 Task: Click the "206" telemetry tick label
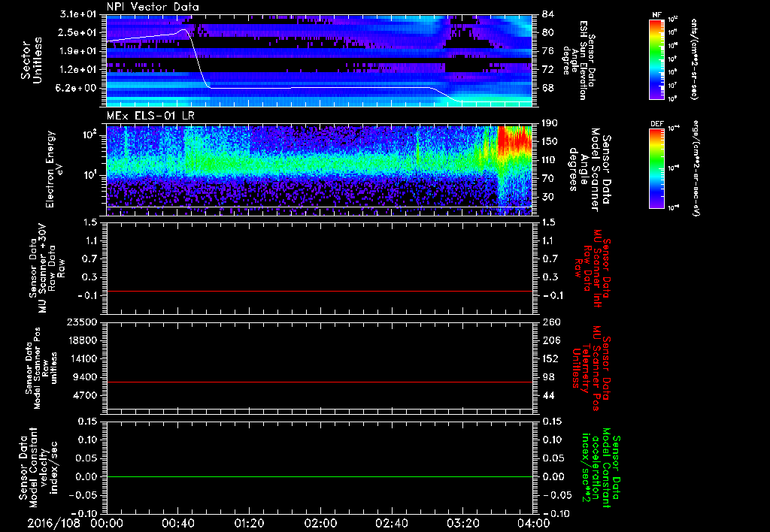tap(550, 340)
